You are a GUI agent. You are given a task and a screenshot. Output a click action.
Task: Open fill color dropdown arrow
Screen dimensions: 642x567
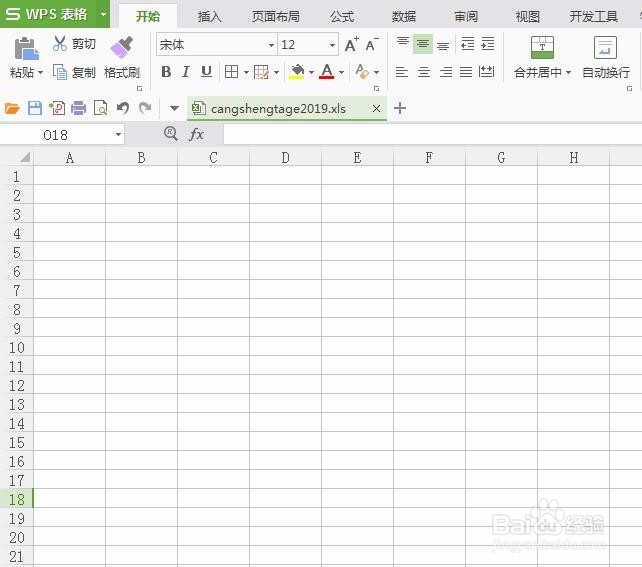pos(311,72)
